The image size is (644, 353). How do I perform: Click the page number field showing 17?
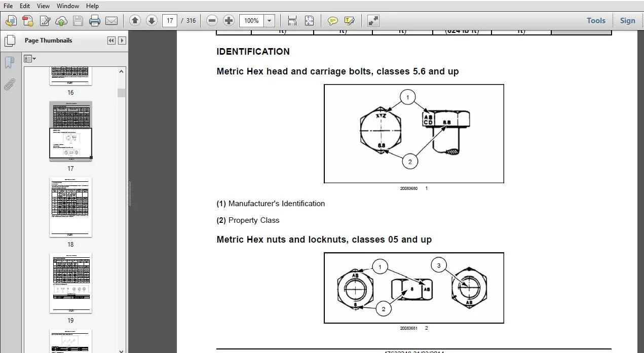click(x=169, y=21)
